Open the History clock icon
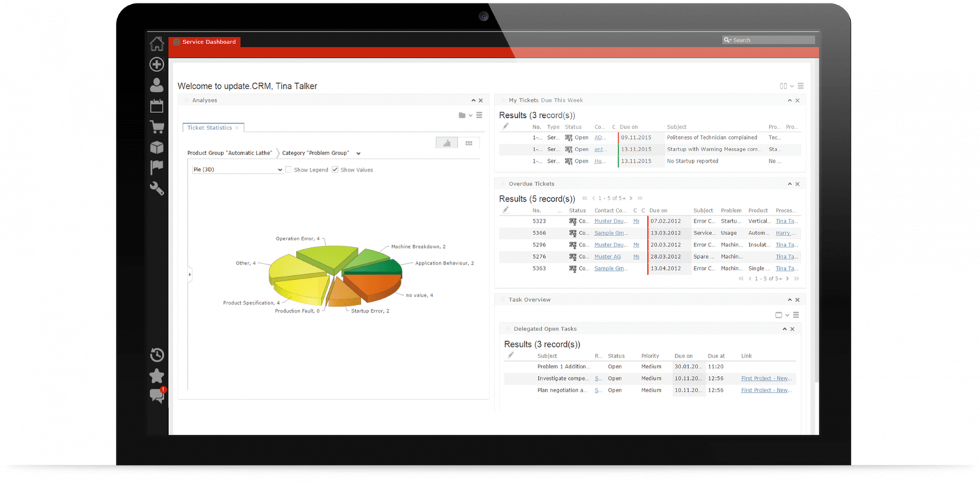 click(157, 354)
